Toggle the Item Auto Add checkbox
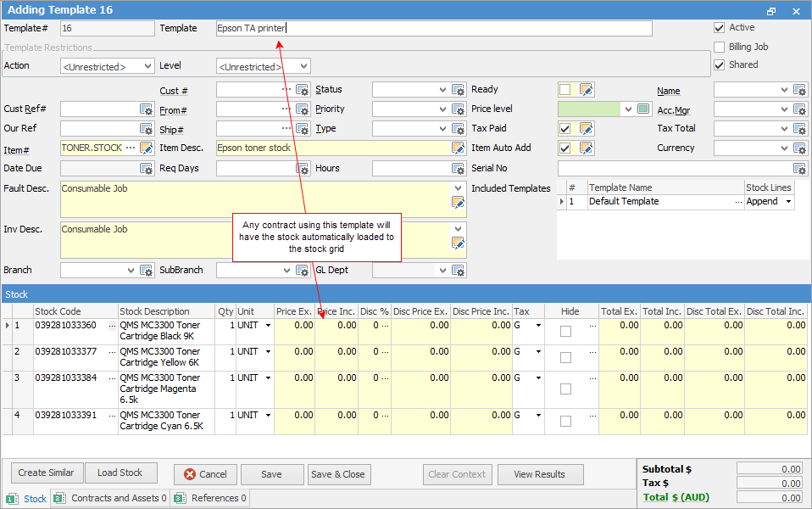 click(x=565, y=148)
